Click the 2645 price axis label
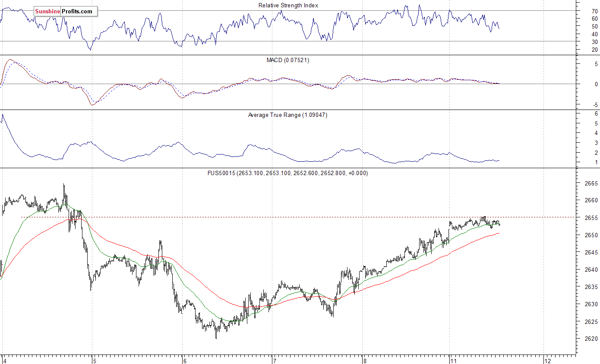This screenshot has height=364, width=600. tap(591, 252)
